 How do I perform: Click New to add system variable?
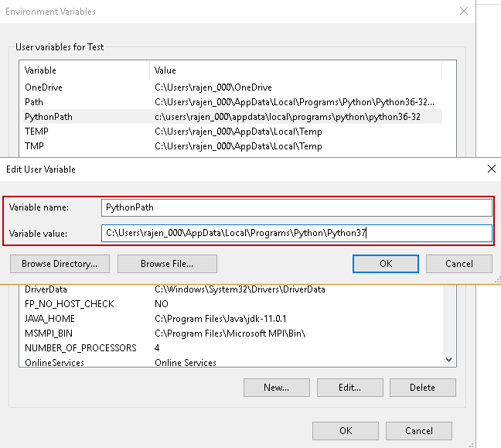coord(276,387)
